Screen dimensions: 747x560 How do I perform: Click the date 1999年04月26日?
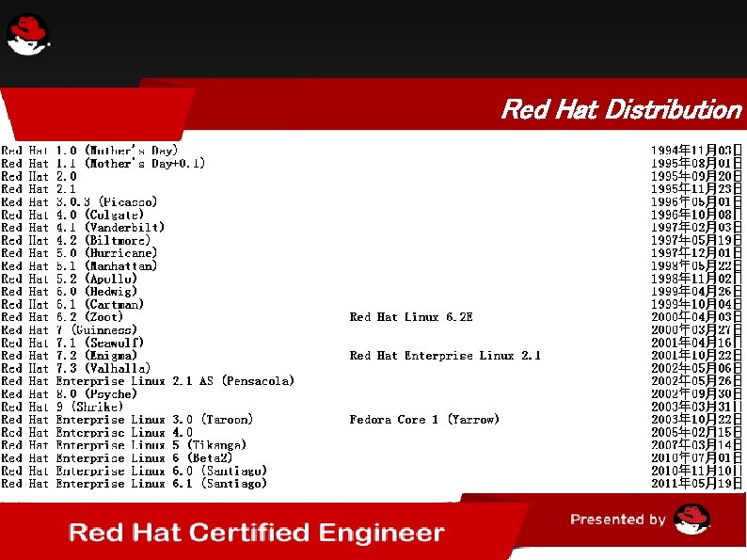[x=696, y=292]
